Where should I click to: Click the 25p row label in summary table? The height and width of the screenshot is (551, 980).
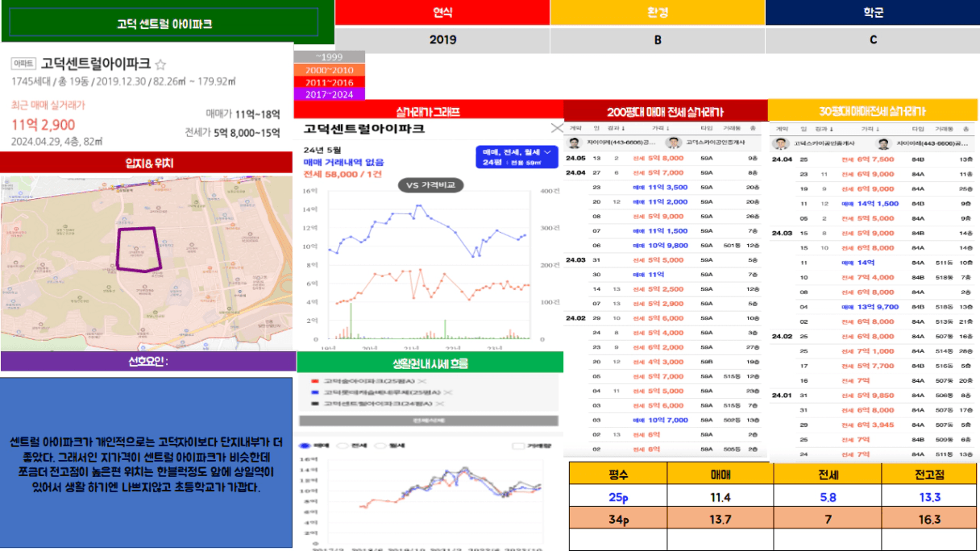[618, 498]
